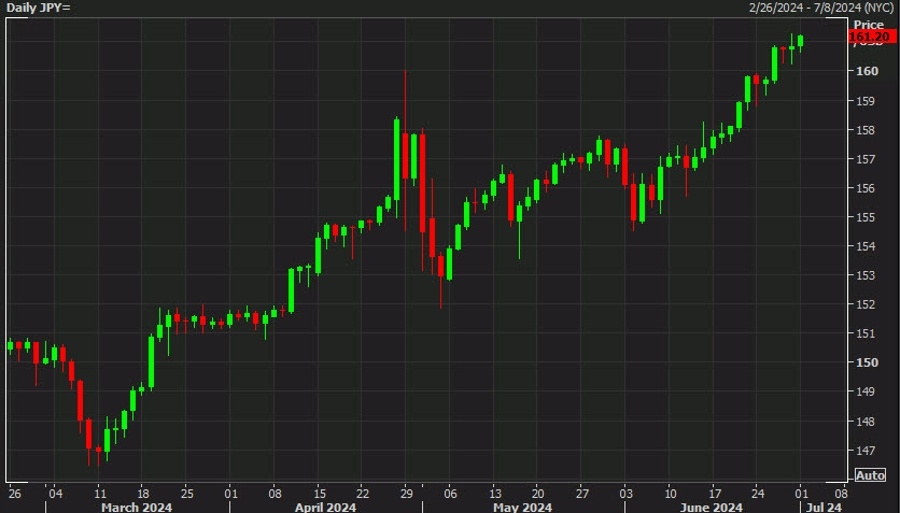This screenshot has width=900, height=513.
Task: Click the April 2024 month label
Action: coord(325,507)
